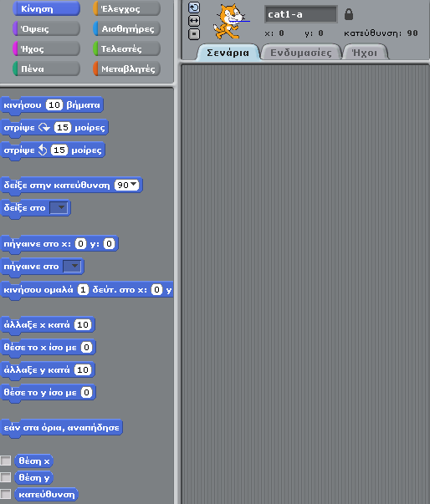430x504 pixels.
Task: Open the Κίνηση block category
Action: [46, 8]
